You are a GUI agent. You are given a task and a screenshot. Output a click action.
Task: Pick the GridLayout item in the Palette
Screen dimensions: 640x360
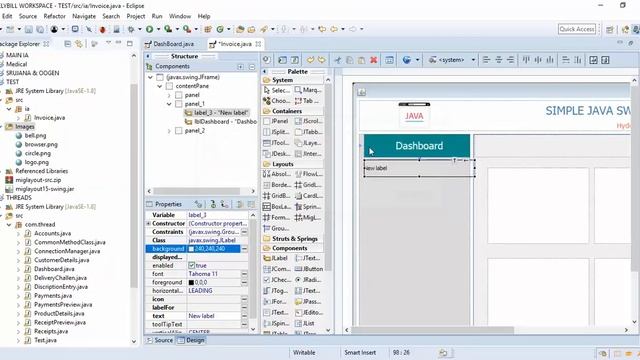pos(309,185)
